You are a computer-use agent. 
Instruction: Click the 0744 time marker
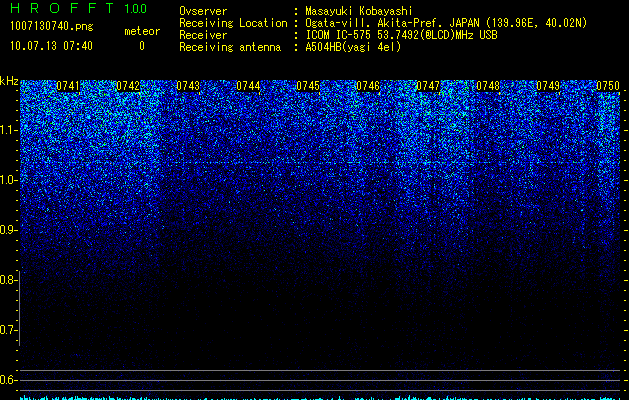(x=248, y=86)
